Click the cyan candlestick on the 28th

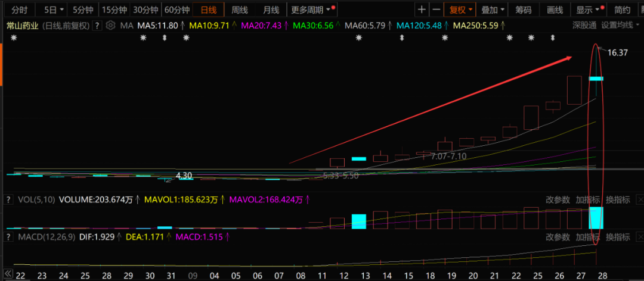(x=596, y=79)
